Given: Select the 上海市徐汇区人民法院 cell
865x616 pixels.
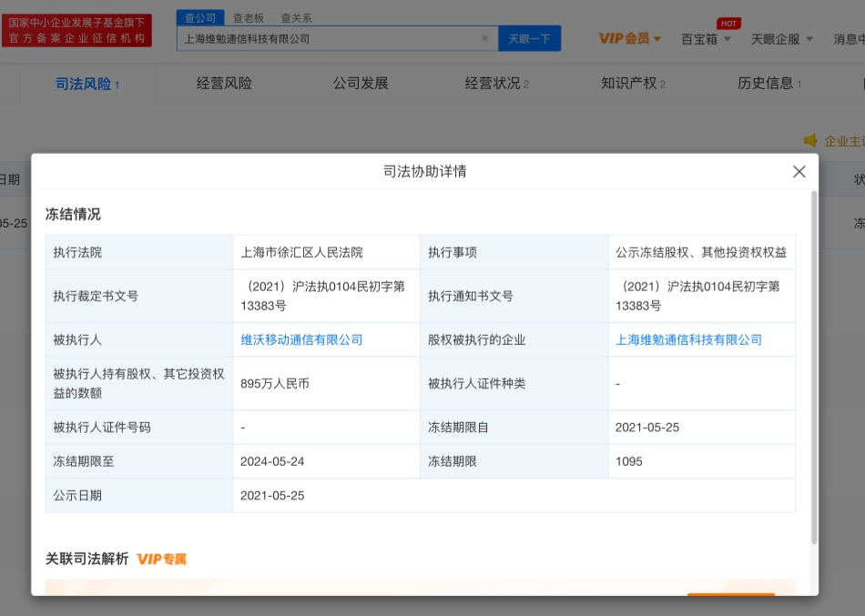Looking at the screenshot, I should pos(327,252).
